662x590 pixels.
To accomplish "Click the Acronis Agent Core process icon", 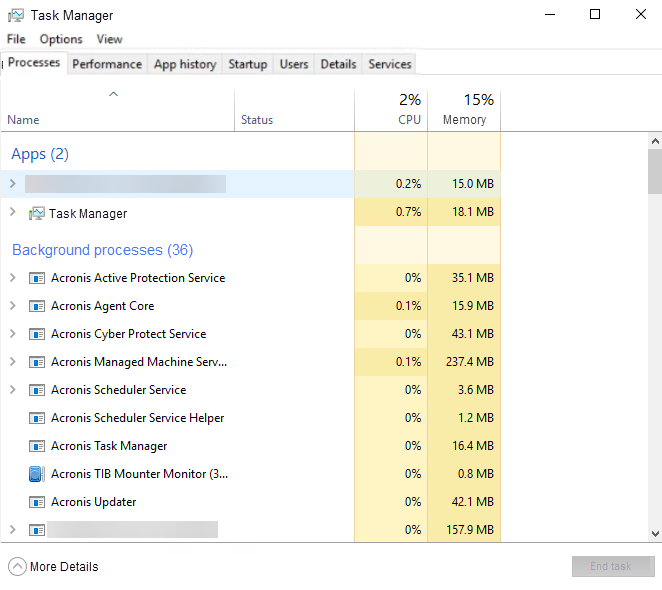I will point(37,306).
